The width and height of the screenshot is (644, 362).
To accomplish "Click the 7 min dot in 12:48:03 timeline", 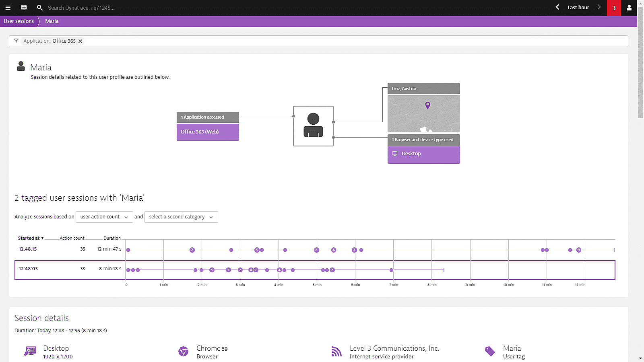I will [x=391, y=270].
